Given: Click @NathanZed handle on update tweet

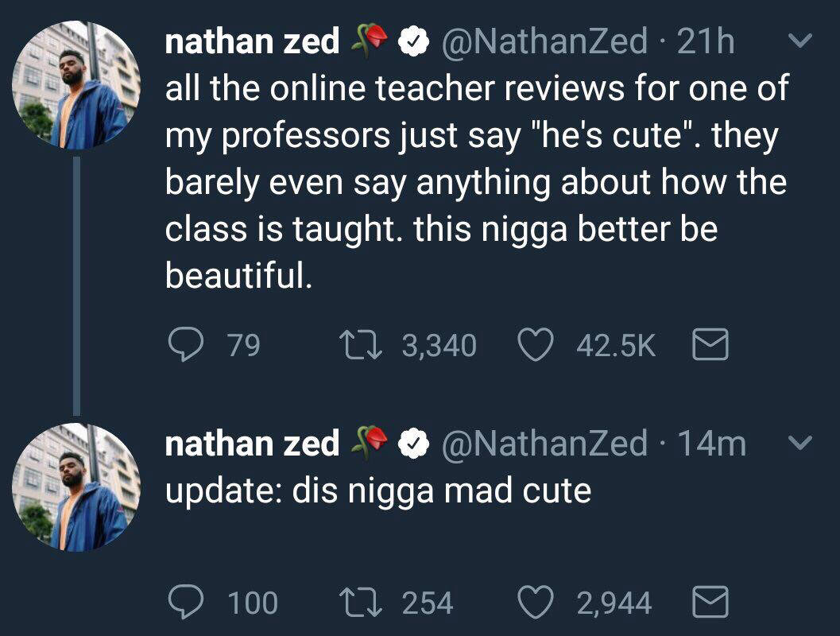Looking at the screenshot, I should [x=544, y=444].
